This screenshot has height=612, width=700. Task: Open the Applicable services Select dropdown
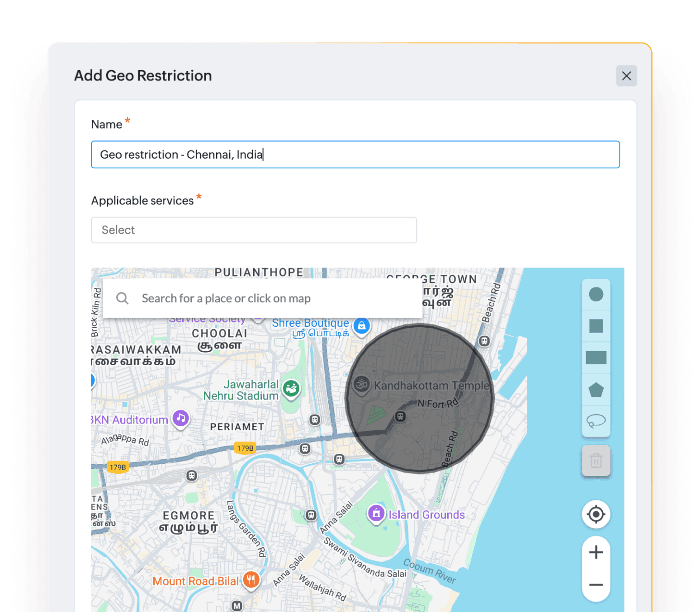point(254,230)
